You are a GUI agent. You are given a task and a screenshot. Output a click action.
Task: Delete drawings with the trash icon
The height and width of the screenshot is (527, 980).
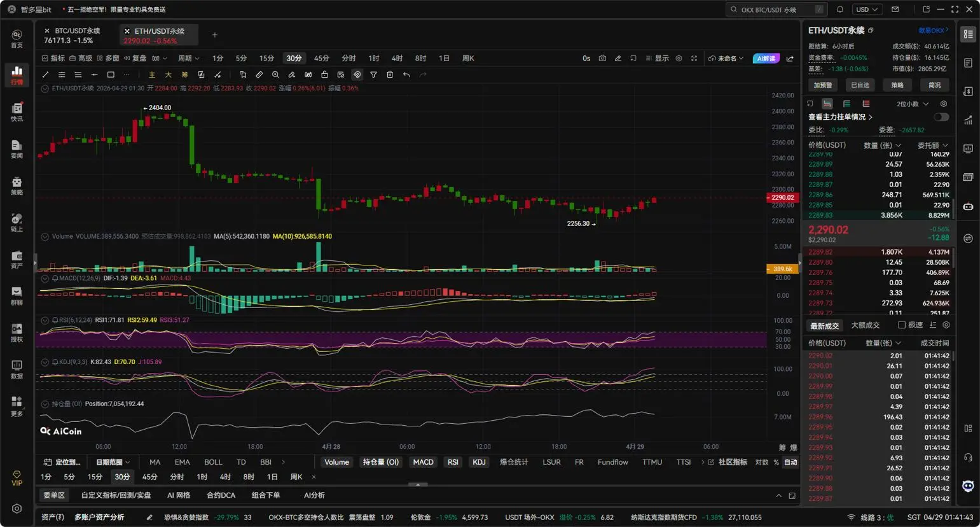(390, 74)
